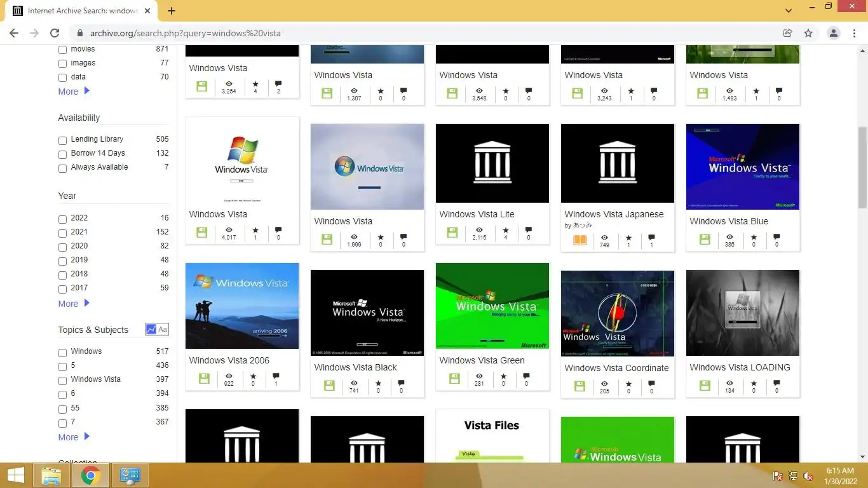Bookmark this page with the star icon
Screen dimensions: 868x488
point(808,33)
